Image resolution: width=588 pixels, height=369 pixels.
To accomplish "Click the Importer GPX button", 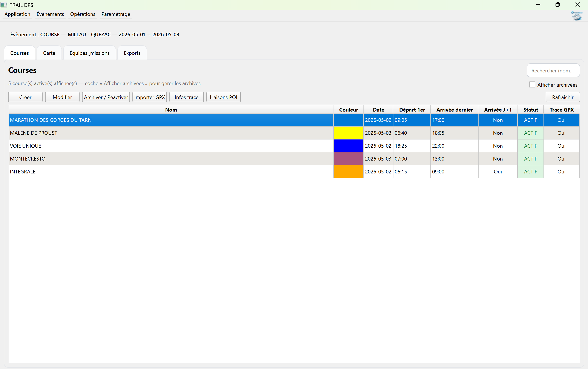I will click(x=149, y=97).
